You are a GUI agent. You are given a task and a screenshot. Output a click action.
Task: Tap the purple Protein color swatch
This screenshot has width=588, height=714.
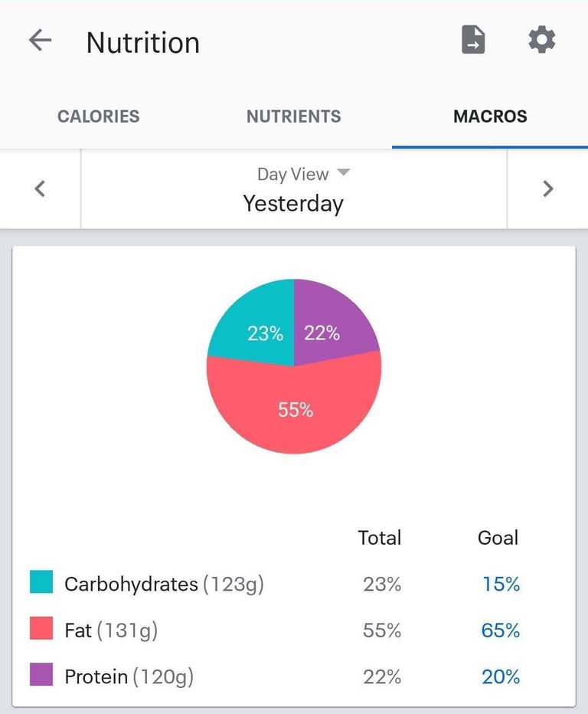[x=41, y=676]
